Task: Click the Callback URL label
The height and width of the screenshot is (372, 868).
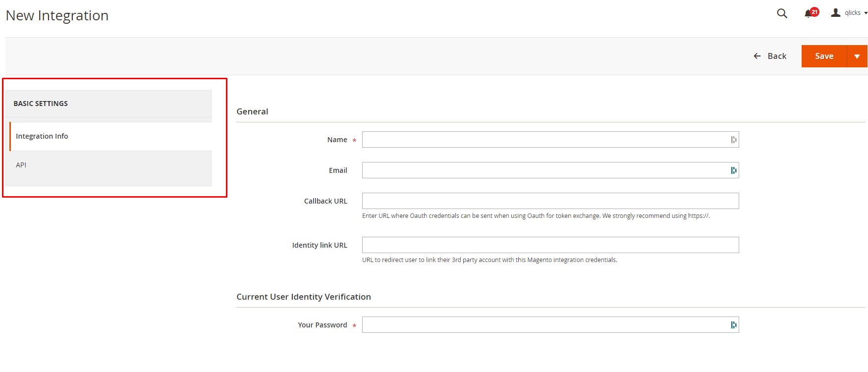Action: [x=325, y=201]
